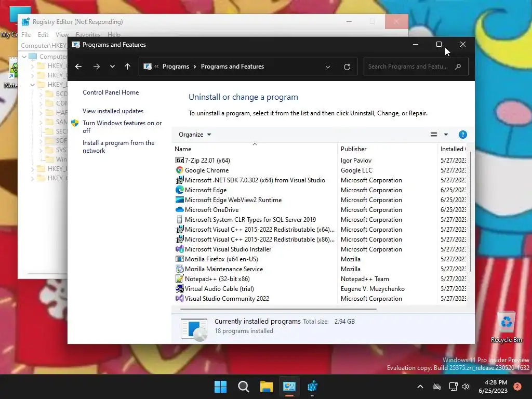Open Edit menu in Registry Editor
532x399 pixels.
click(43, 35)
